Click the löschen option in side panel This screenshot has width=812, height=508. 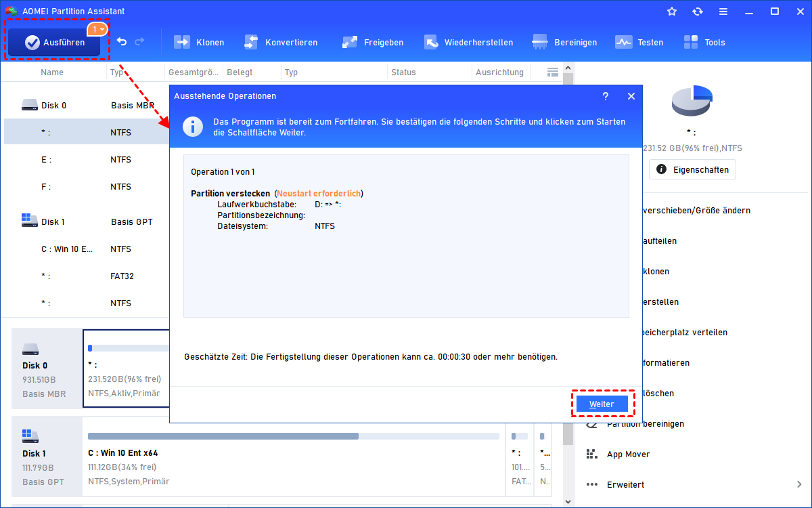658,393
